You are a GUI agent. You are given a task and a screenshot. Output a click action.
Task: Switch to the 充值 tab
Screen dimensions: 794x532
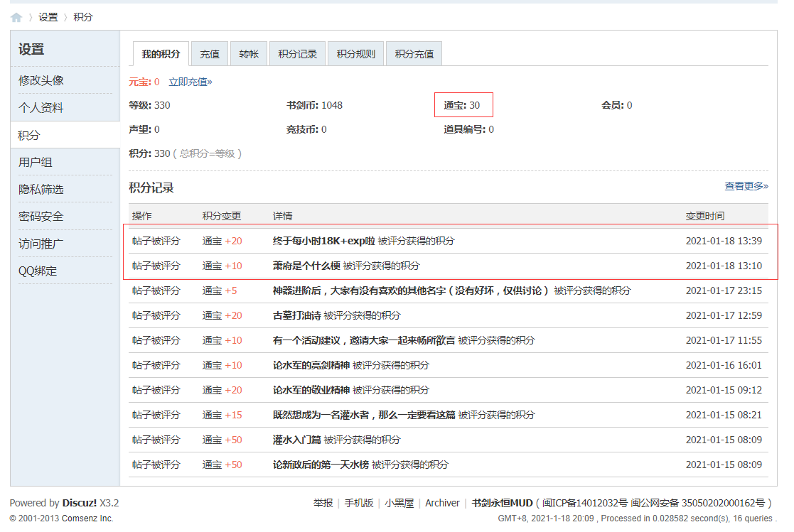210,54
